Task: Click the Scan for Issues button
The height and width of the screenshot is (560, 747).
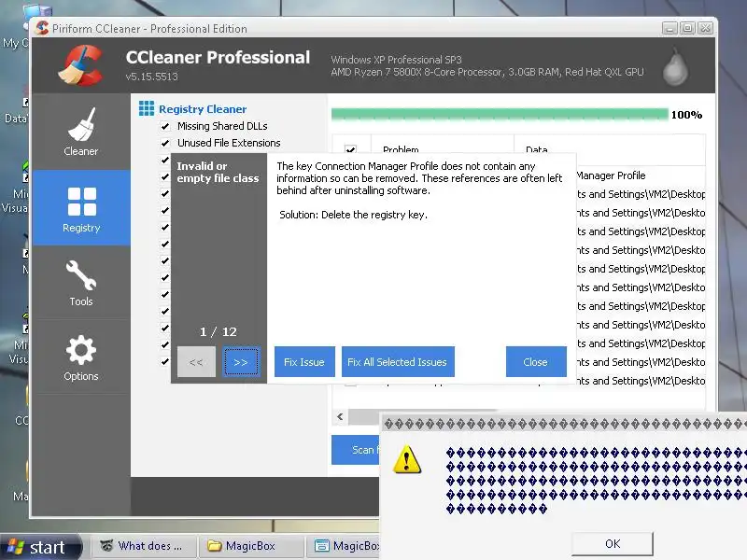Action: click(x=356, y=450)
